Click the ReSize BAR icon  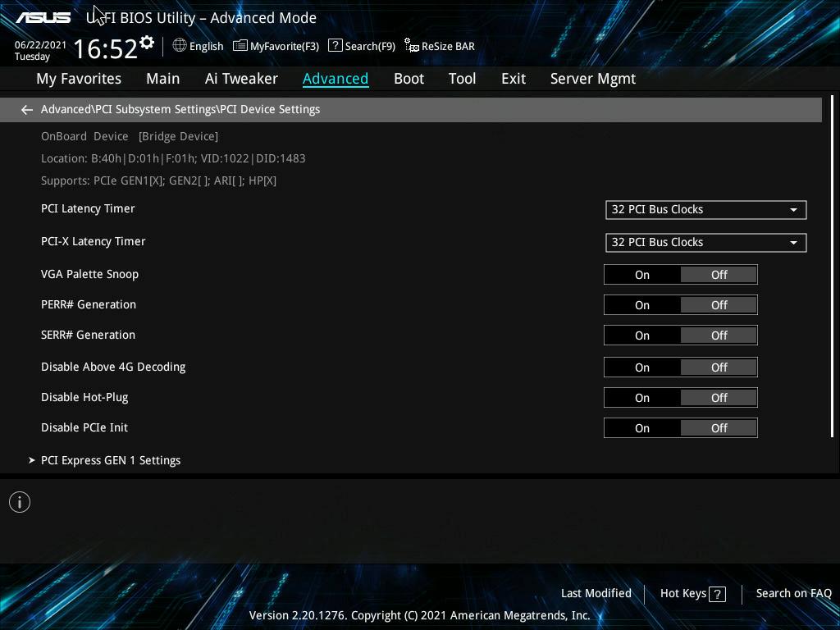(440, 46)
